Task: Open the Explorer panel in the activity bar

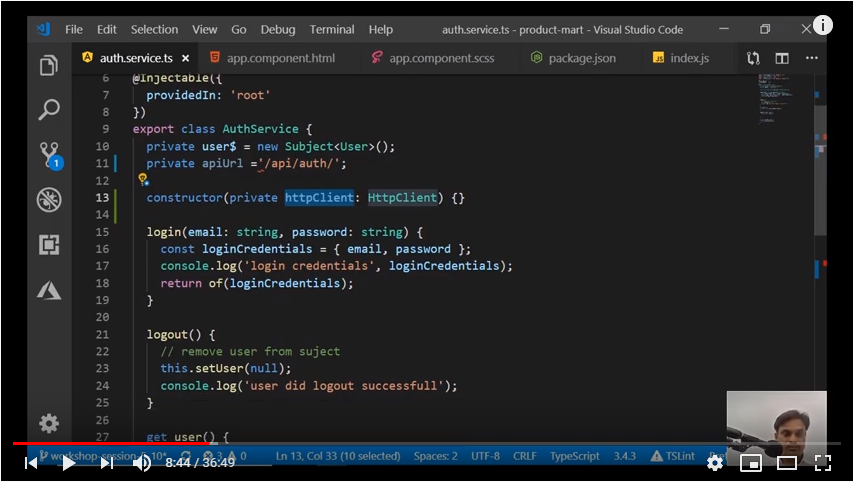Action: (48, 66)
